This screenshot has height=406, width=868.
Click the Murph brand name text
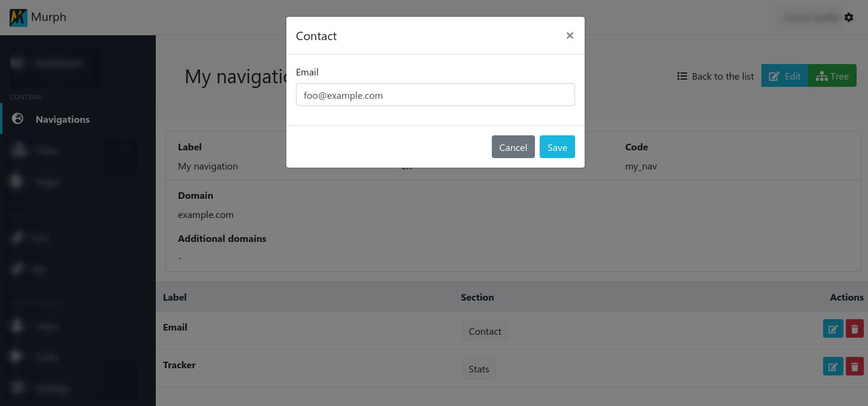click(x=49, y=17)
